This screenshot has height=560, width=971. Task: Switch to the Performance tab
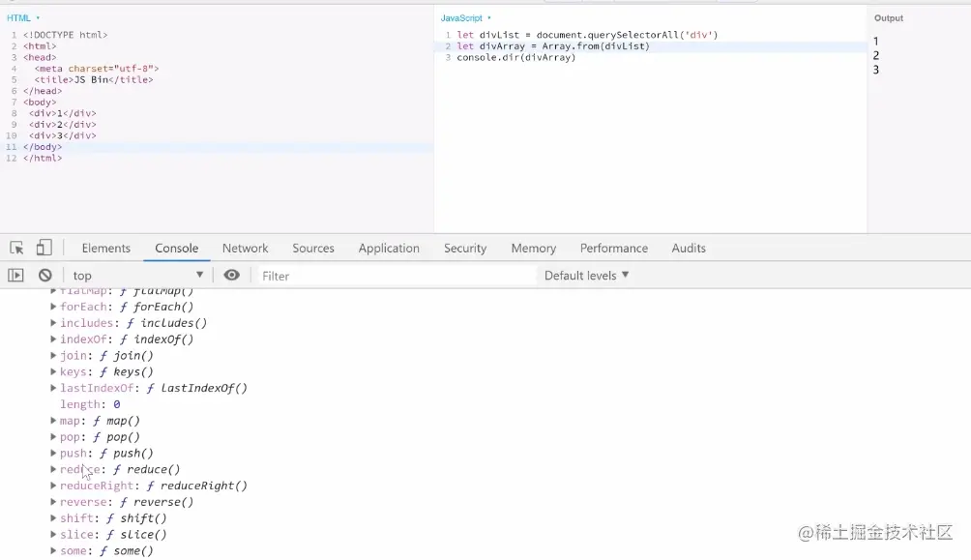pos(614,248)
